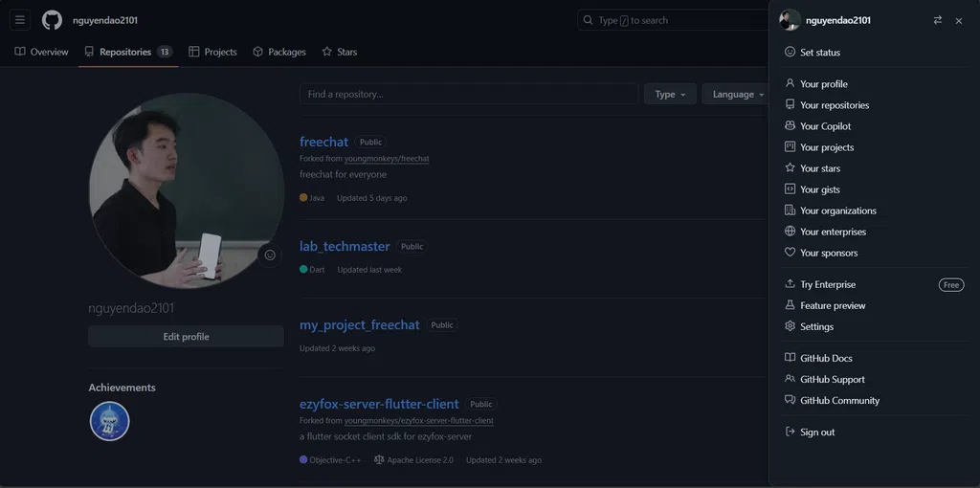This screenshot has height=488, width=980.
Task: Click the gear icon beside Settings
Action: point(790,326)
